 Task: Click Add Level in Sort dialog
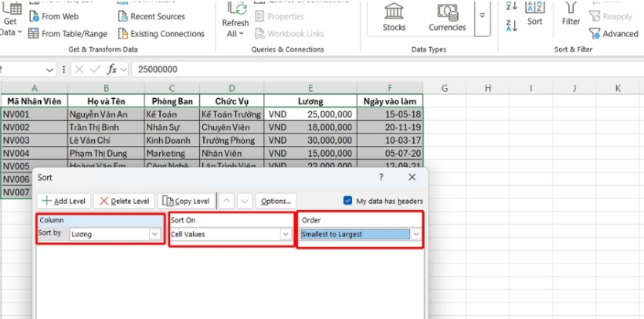point(63,201)
